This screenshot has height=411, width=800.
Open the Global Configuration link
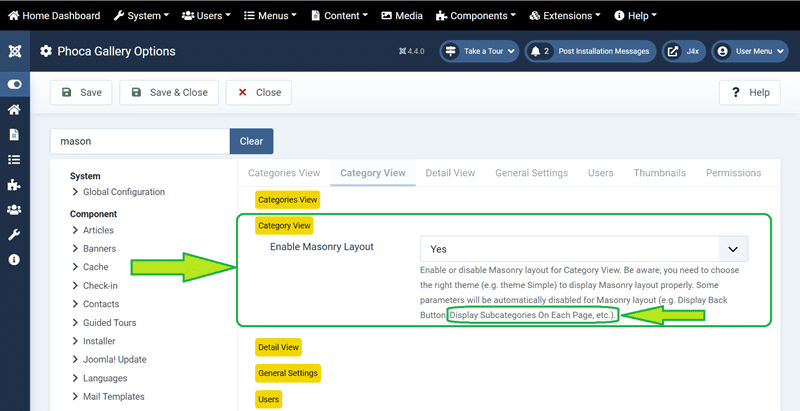[x=123, y=192]
